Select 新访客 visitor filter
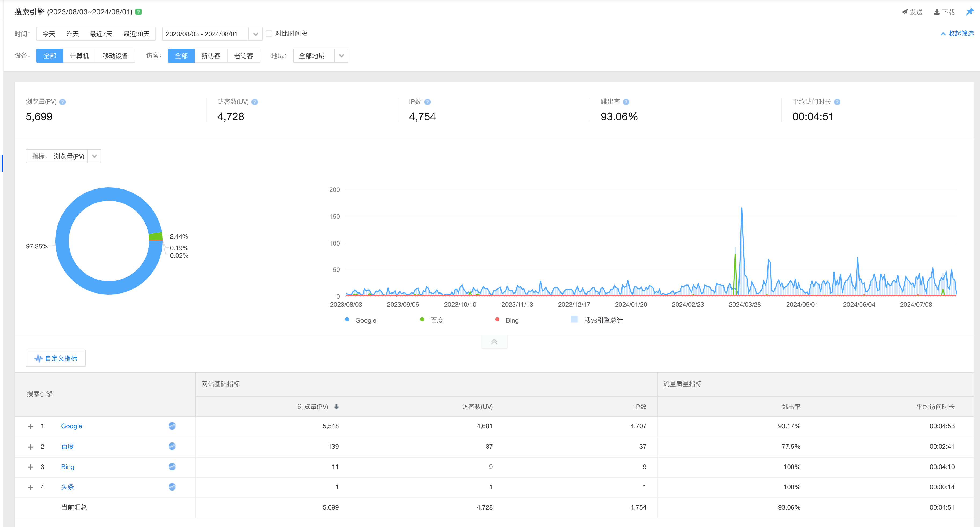Screen dimensions: 980x527 (211, 56)
